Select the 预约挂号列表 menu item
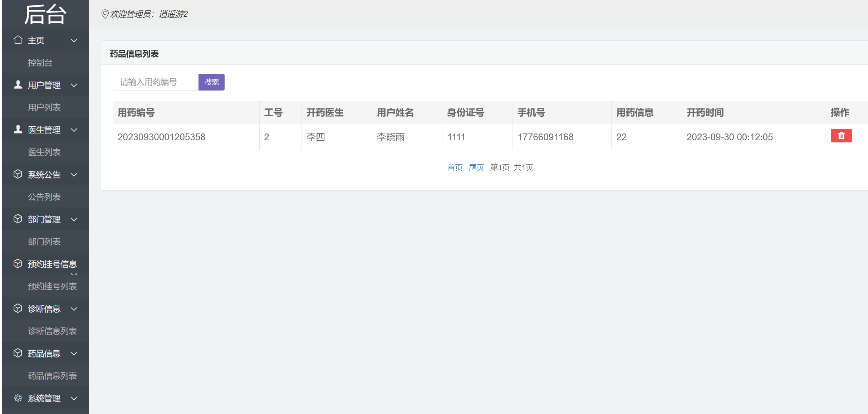868x414 pixels. point(52,286)
